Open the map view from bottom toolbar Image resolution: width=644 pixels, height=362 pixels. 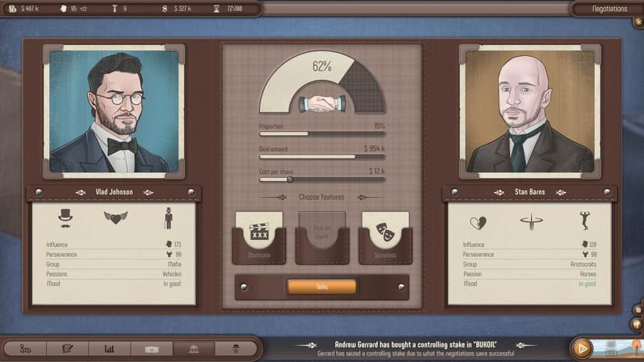click(x=26, y=349)
